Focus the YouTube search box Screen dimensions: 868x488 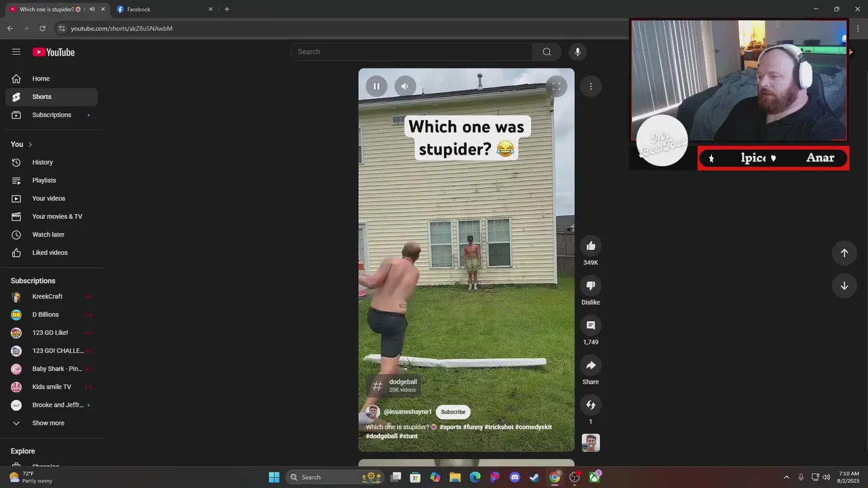tap(412, 52)
